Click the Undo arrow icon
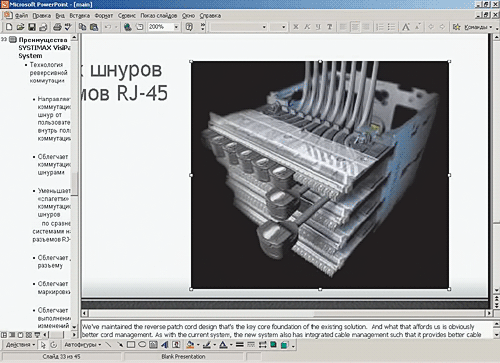Image resolution: width=500 pixels, height=363 pixels. coord(108,27)
